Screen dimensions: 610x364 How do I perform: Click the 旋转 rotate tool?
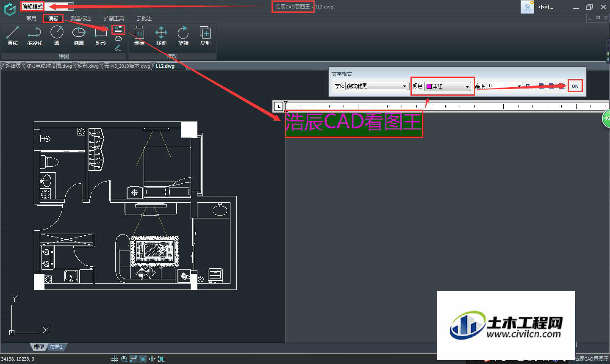point(183,36)
